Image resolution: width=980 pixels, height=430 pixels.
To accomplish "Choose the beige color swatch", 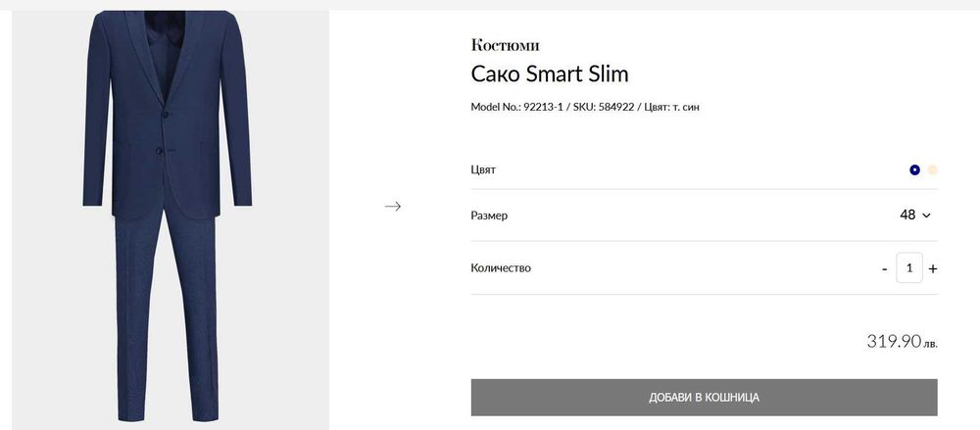I will pos(933,169).
